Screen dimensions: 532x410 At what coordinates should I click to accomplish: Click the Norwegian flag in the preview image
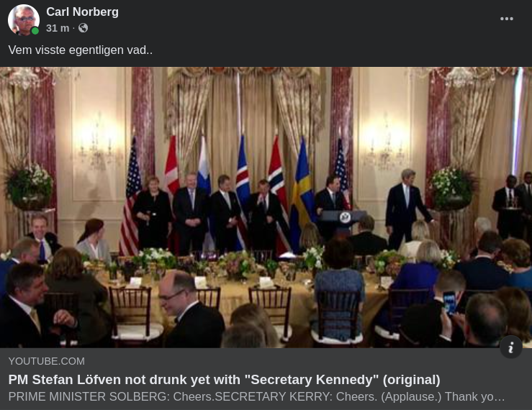pos(278,195)
